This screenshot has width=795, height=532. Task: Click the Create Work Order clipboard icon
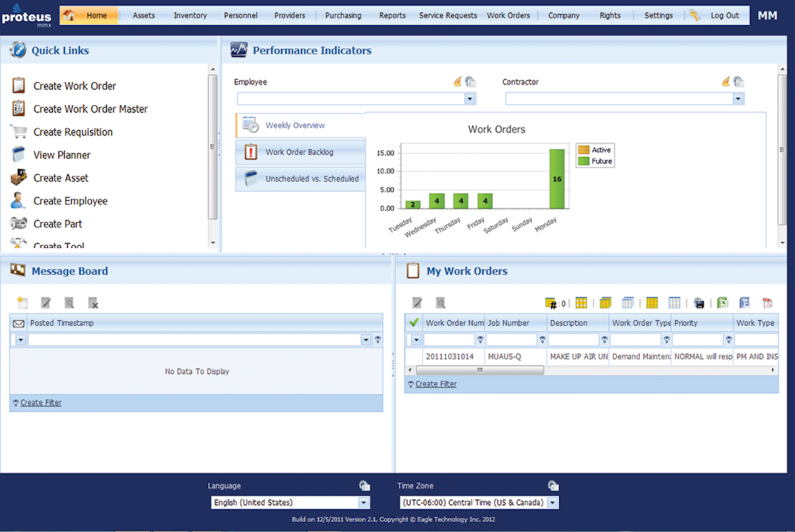tap(19, 85)
